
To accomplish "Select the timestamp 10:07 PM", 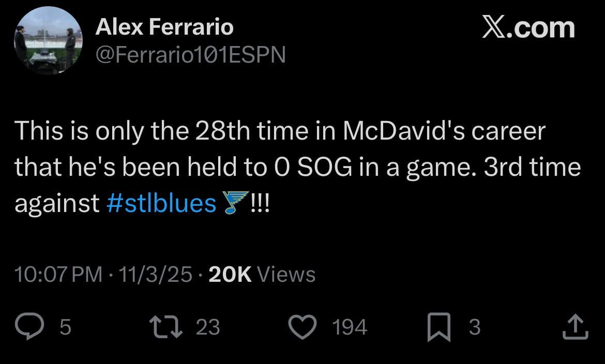I will coord(59,274).
